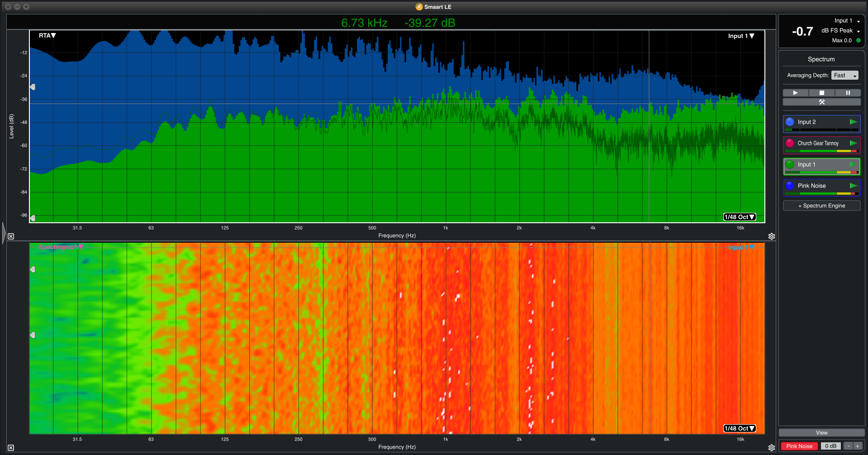Pause the spectrum measurement
Screen dimensions: 868x455
click(848, 93)
